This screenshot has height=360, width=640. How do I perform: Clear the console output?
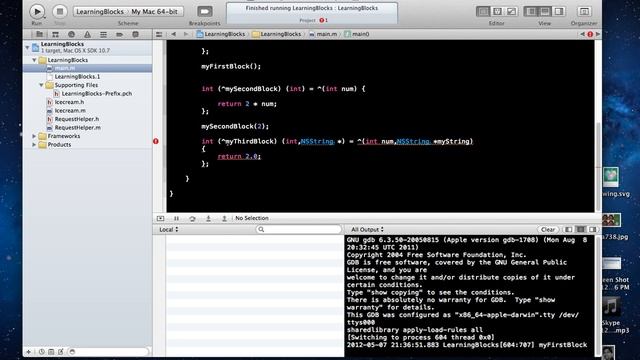548,230
